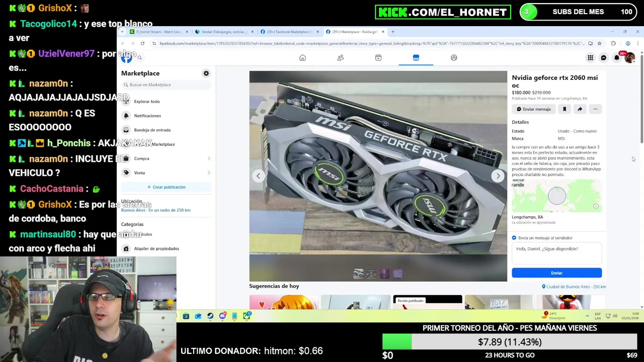
Task: Open more options ellipsis for listing
Action: coord(595,109)
